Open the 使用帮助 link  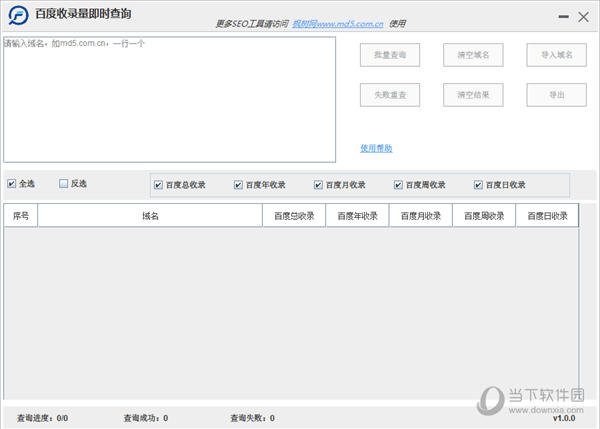(376, 148)
